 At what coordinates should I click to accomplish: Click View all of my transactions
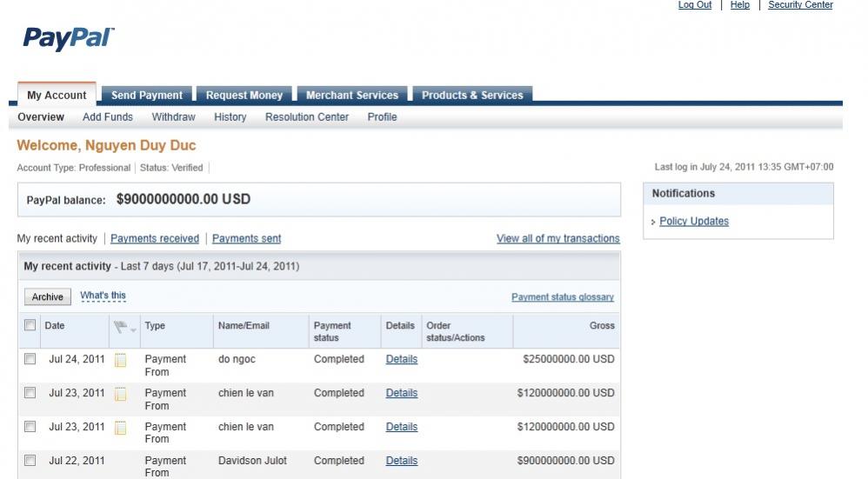point(558,238)
